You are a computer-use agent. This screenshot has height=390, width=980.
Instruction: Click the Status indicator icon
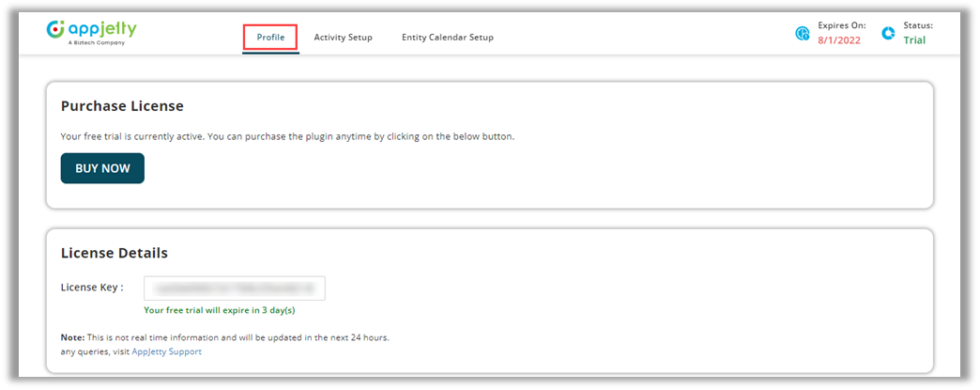point(888,34)
